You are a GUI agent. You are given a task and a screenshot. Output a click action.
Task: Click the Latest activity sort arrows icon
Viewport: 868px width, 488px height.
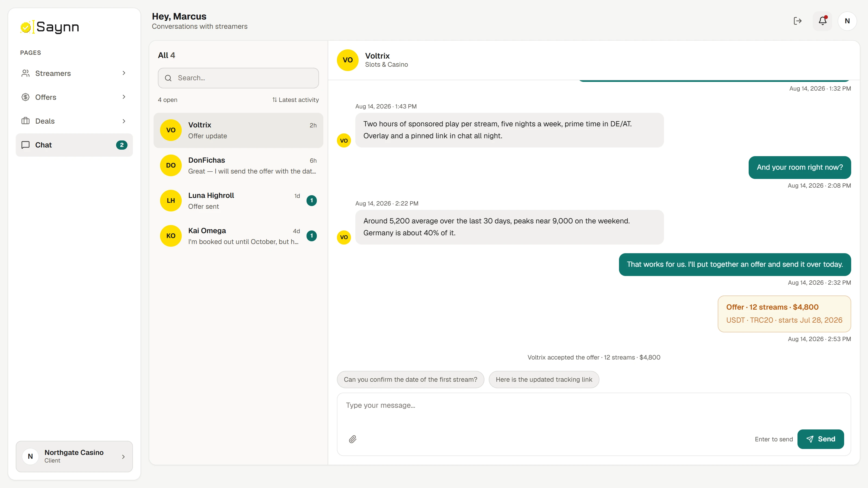tap(275, 100)
